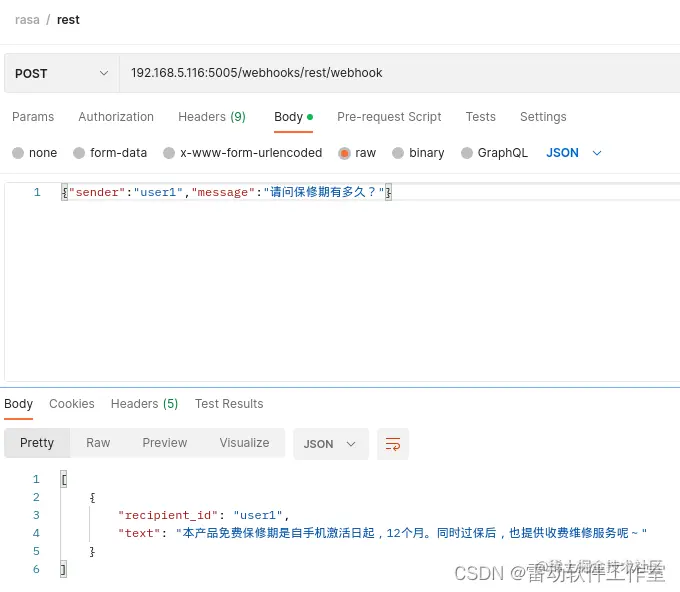Open the Visualize response view
This screenshot has width=680, height=592.
point(244,443)
